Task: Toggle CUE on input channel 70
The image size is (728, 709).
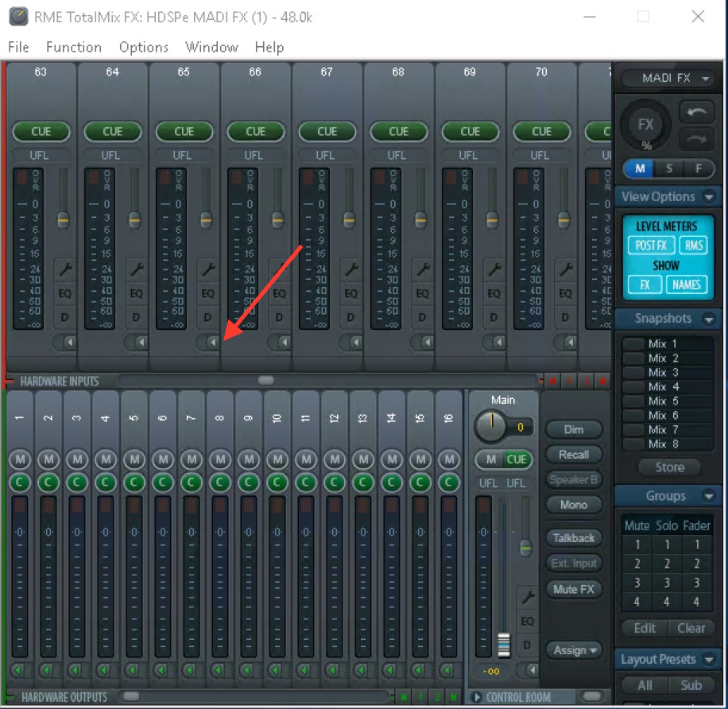Action: [541, 132]
